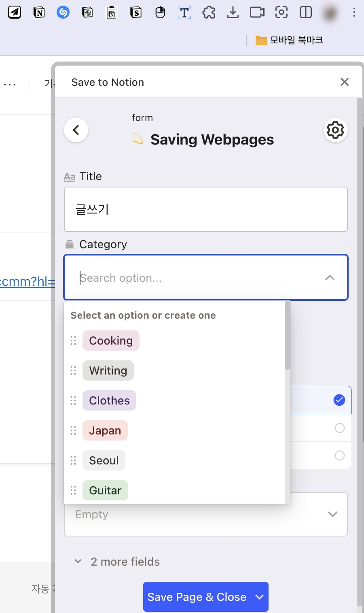Select the Guitar category option
Viewport: 364px width, 613px height.
coord(105,490)
